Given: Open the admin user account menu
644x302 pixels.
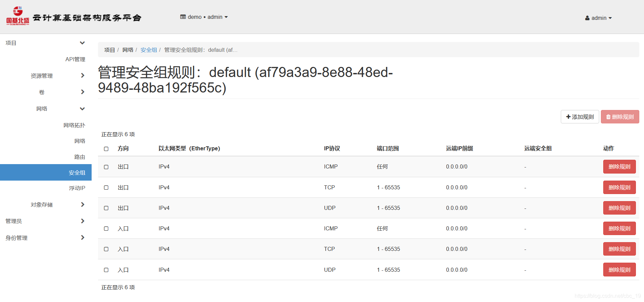Looking at the screenshot, I should [x=599, y=18].
